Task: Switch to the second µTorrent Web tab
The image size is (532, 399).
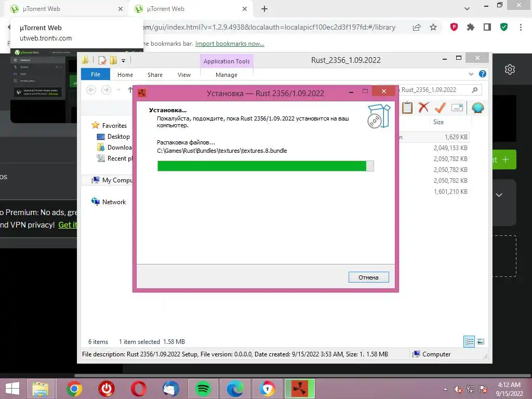Action: pyautogui.click(x=191, y=9)
